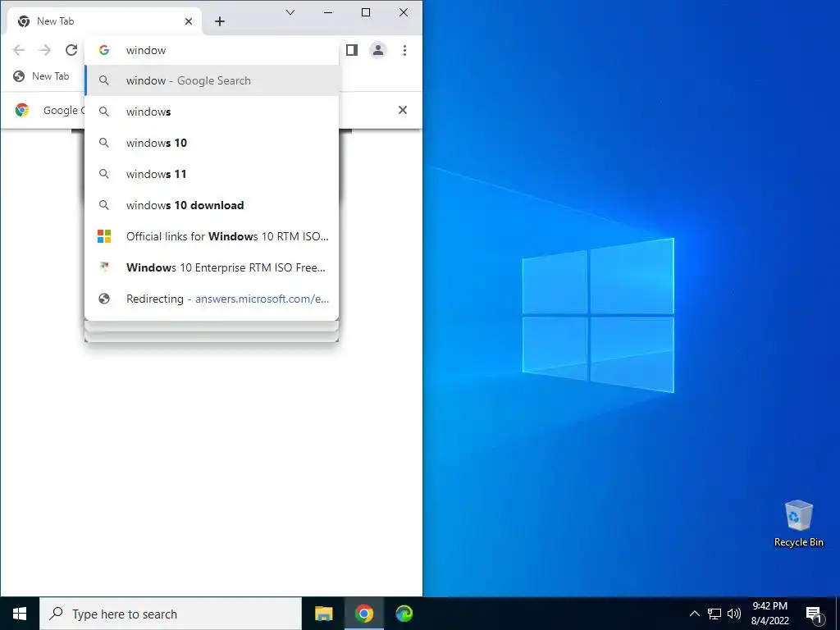Close the New Tab tab
Screen dimensions: 840x630
[189, 21]
